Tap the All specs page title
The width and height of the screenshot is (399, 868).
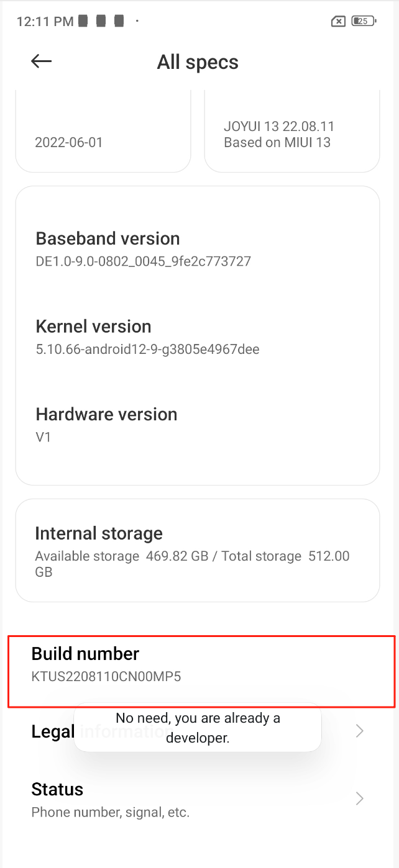coord(198,62)
